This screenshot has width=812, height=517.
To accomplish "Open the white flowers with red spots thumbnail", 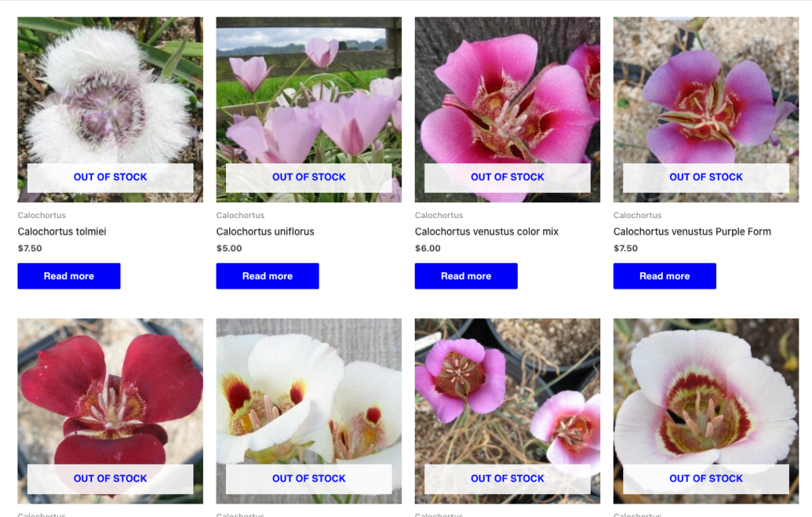I will (x=308, y=411).
